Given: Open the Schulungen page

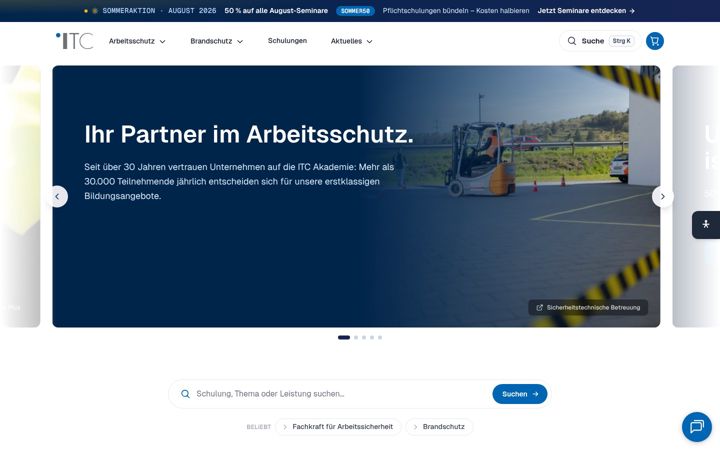Looking at the screenshot, I should pyautogui.click(x=287, y=41).
